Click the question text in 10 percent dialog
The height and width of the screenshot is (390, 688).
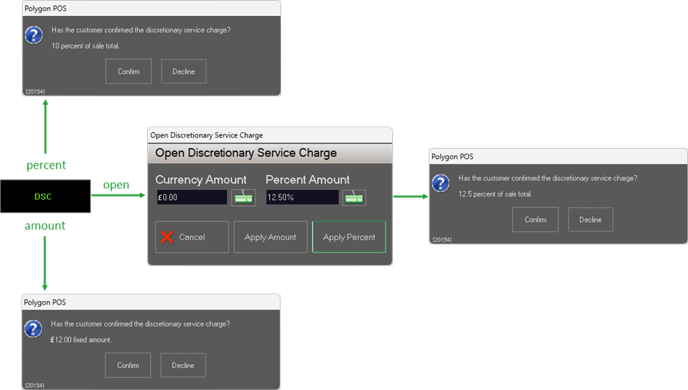141,30
